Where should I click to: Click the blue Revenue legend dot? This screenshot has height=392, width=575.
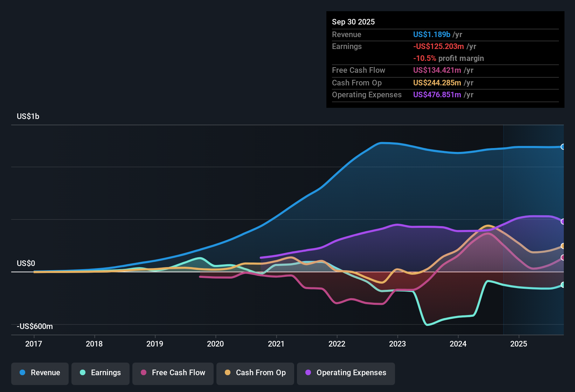pos(22,373)
